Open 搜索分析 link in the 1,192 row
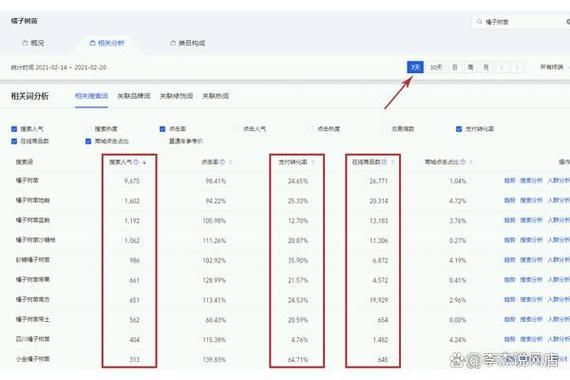Viewport: 570px width, 380px height. [x=531, y=220]
